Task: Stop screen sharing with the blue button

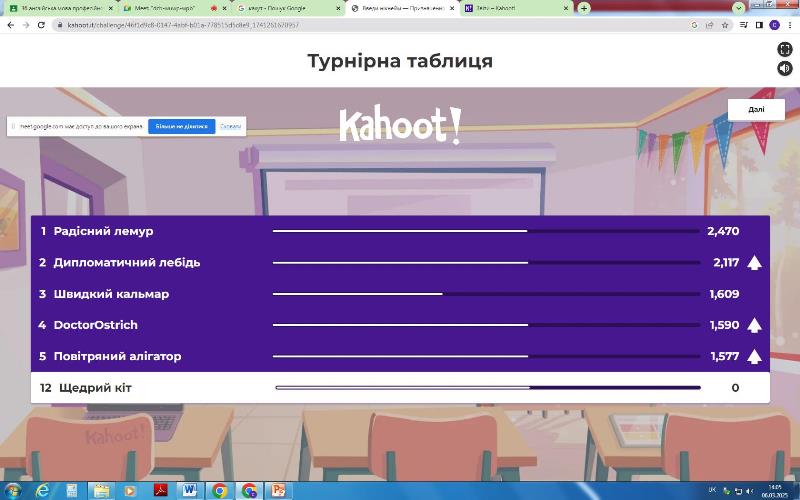Action: click(x=181, y=127)
